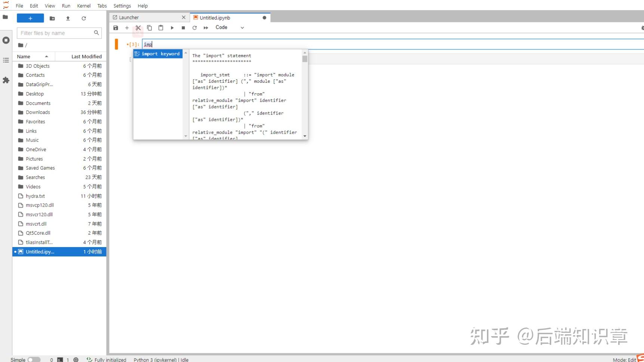
Task: Select the hydra.txt file
Action: coord(59,196)
